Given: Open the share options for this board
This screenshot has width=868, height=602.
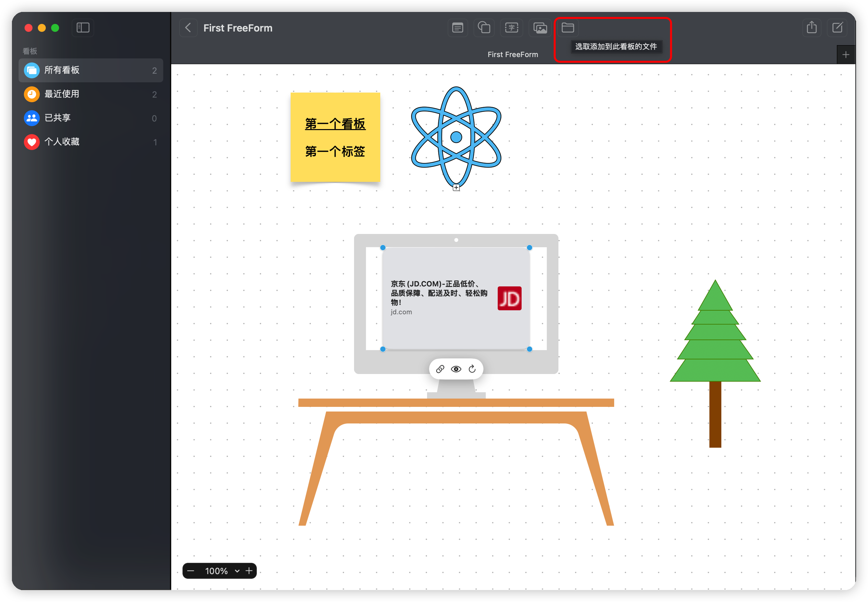Looking at the screenshot, I should click(812, 28).
